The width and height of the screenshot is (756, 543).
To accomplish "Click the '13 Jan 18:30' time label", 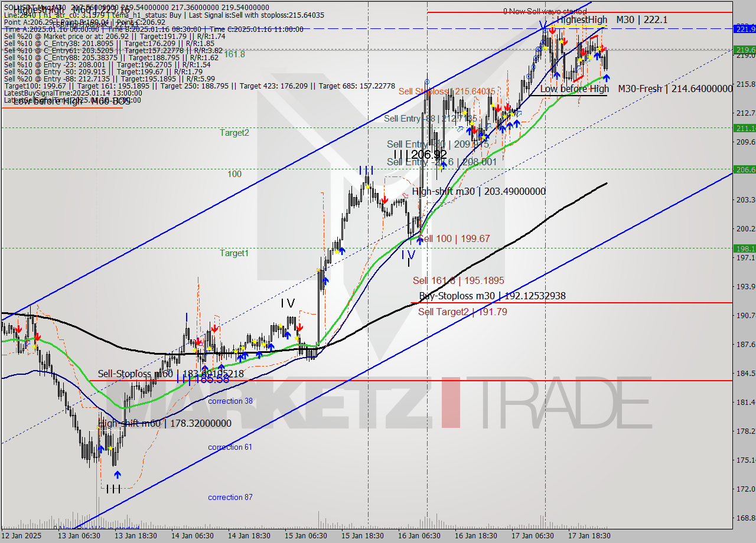I will (x=135, y=536).
